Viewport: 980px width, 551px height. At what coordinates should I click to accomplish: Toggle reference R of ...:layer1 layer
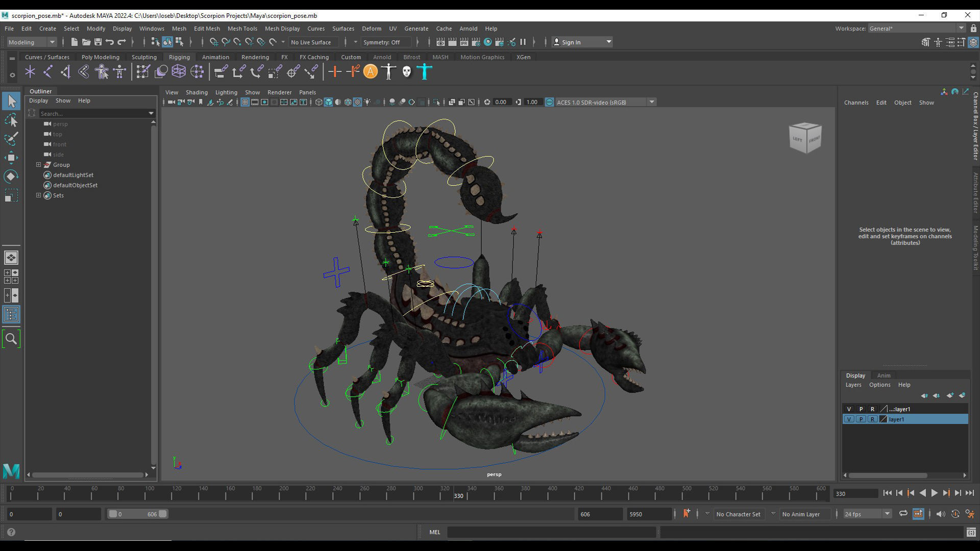[872, 409]
